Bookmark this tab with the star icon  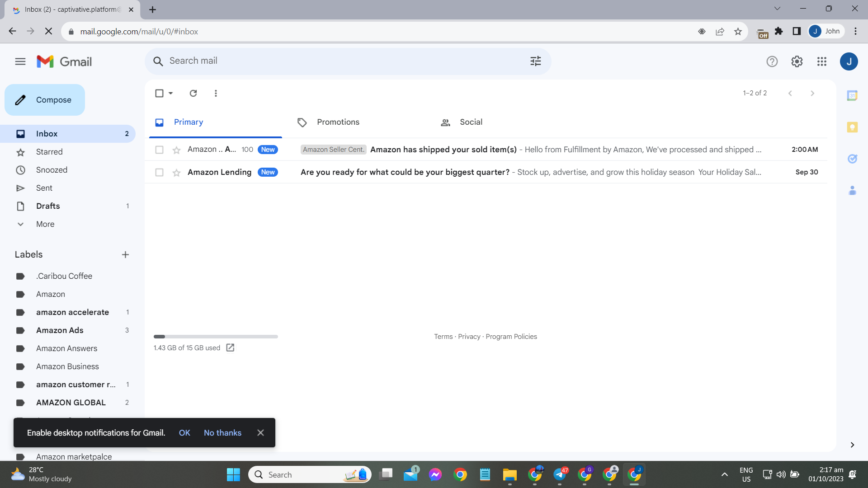coord(738,31)
